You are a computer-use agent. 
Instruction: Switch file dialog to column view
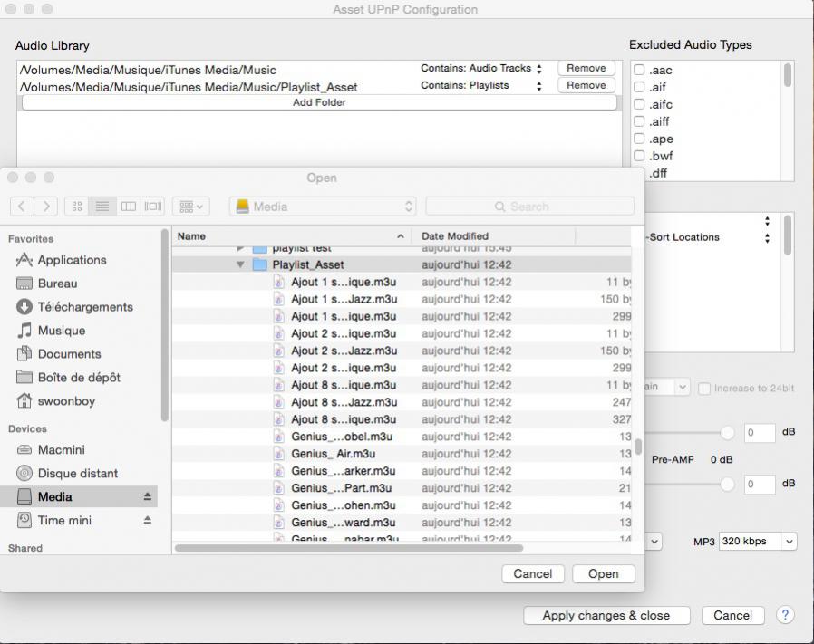tap(128, 207)
